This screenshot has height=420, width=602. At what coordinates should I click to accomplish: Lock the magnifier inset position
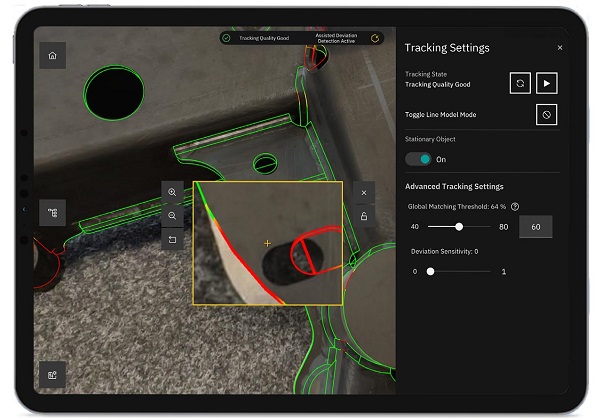tap(363, 216)
